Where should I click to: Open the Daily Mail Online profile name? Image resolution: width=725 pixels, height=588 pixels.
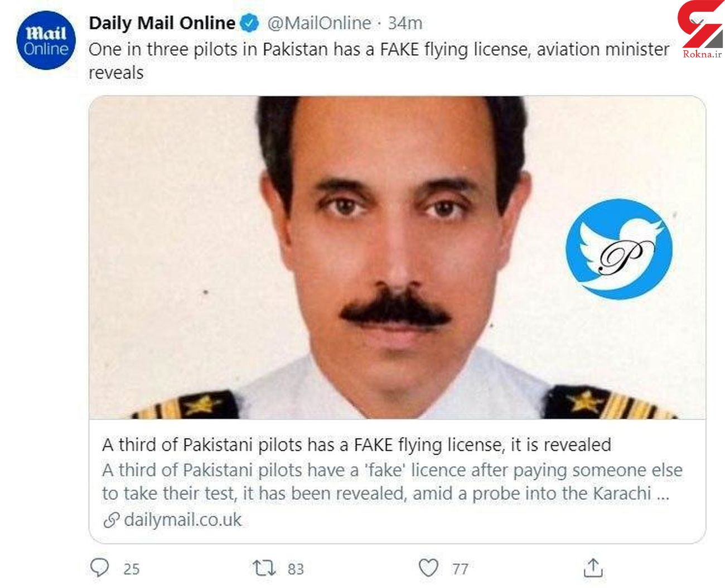pos(162,23)
